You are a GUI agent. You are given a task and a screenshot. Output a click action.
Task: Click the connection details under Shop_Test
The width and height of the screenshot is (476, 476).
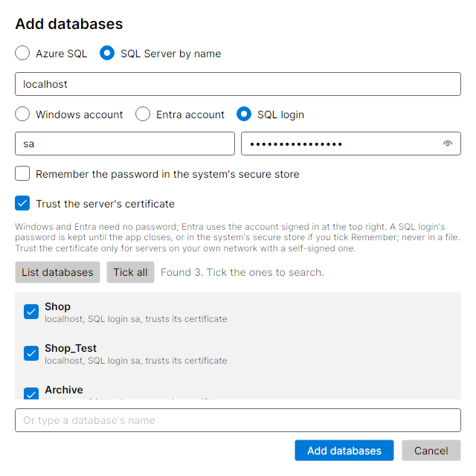click(135, 361)
